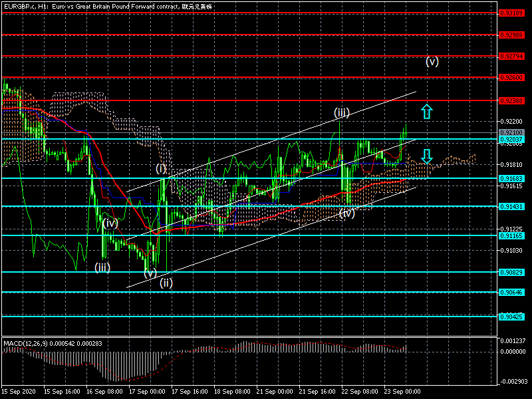Screen dimensions: 532x399
Task: Click the -0.002903 MACD scale value
Action: [514, 382]
